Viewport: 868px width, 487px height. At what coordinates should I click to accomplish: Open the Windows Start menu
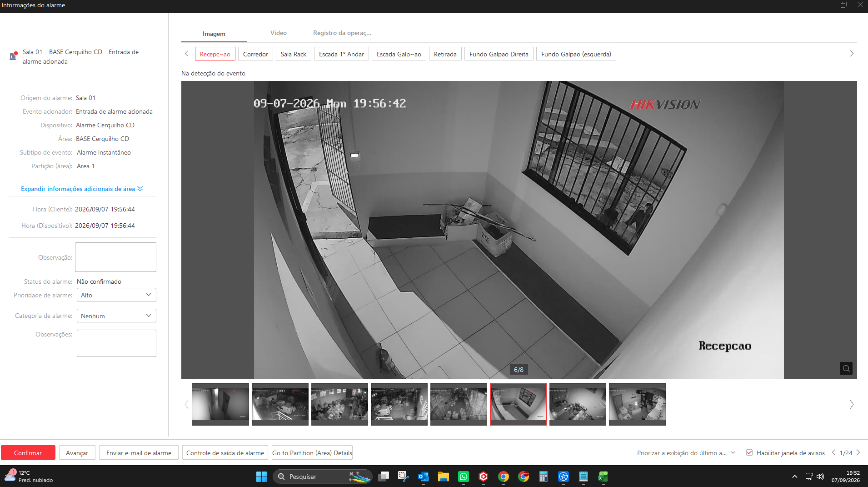(261, 477)
